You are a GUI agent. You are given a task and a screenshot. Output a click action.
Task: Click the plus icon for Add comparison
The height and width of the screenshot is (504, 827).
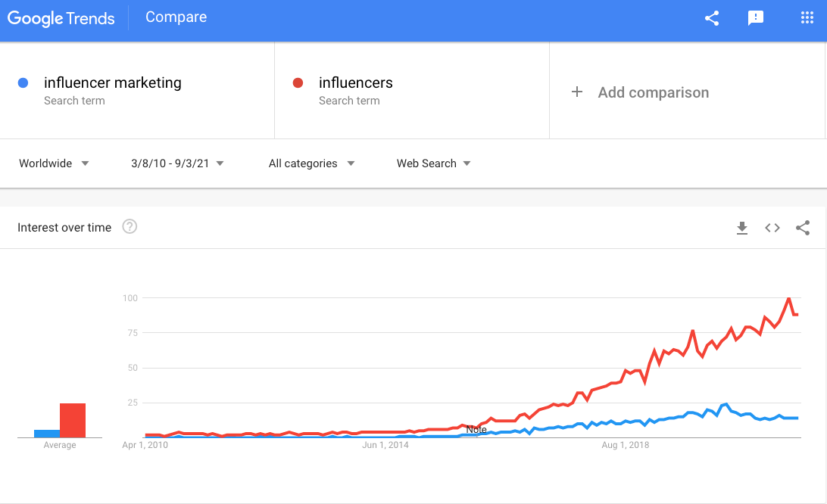pyautogui.click(x=577, y=92)
